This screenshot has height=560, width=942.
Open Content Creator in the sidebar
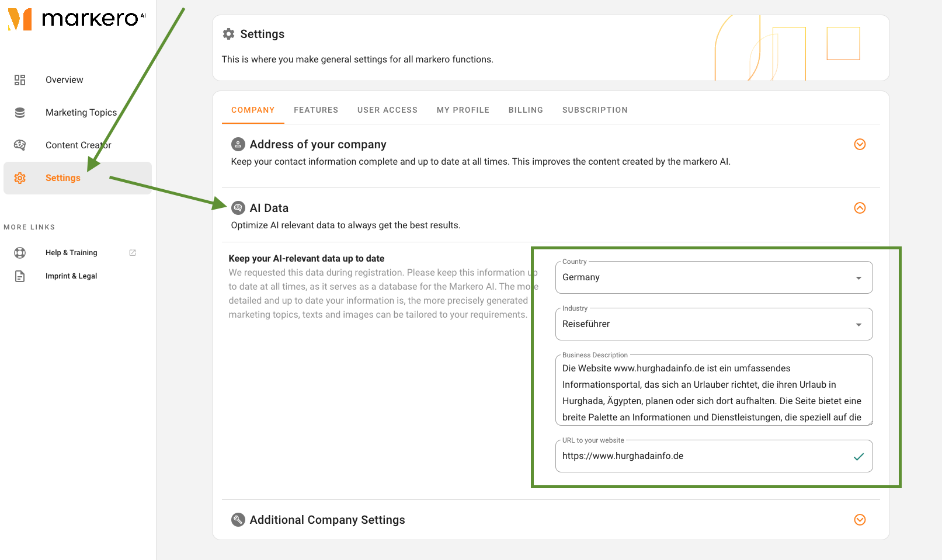[x=78, y=145]
